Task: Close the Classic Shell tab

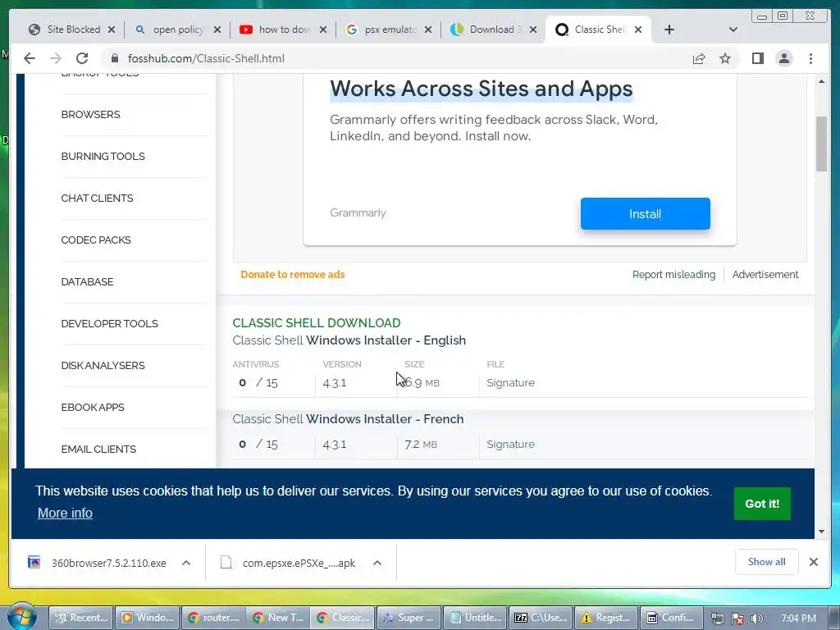Action: [x=638, y=30]
